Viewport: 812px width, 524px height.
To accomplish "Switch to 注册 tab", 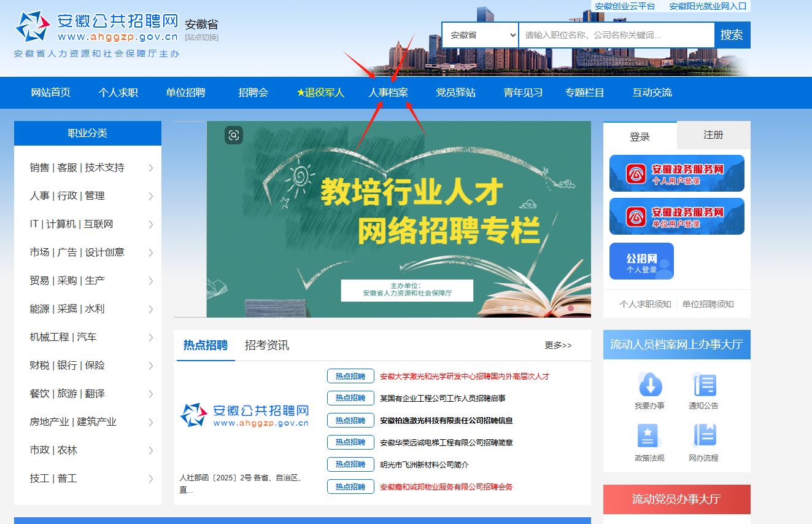I will coord(714,135).
